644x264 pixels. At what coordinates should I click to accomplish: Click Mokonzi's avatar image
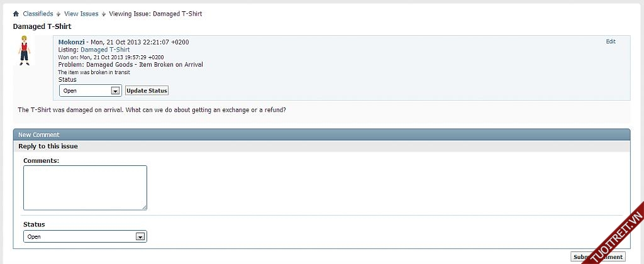point(25,51)
